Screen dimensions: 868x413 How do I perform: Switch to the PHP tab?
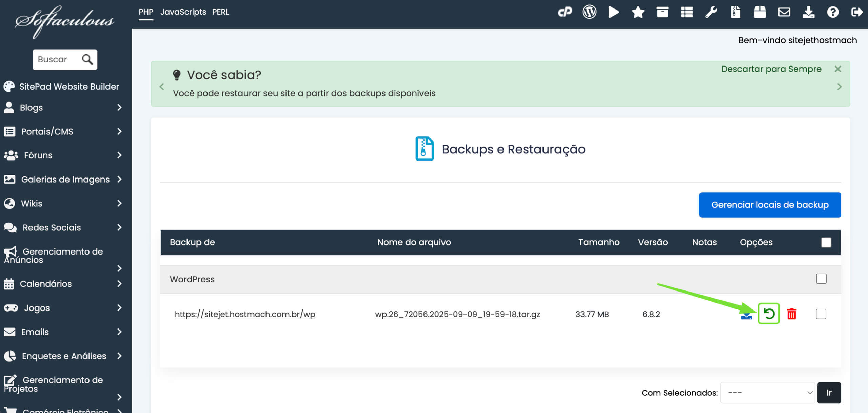click(x=146, y=12)
